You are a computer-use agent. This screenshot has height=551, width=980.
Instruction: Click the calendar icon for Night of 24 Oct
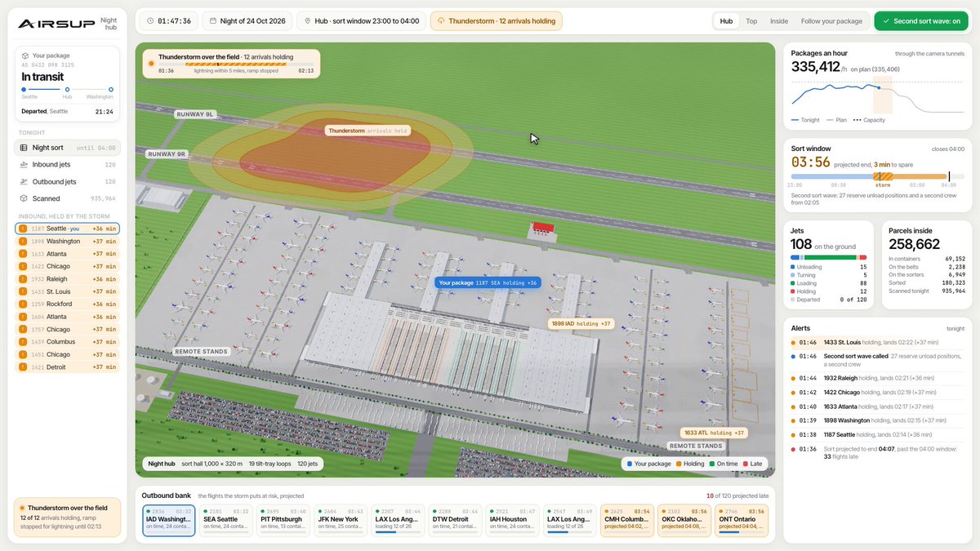tap(214, 20)
